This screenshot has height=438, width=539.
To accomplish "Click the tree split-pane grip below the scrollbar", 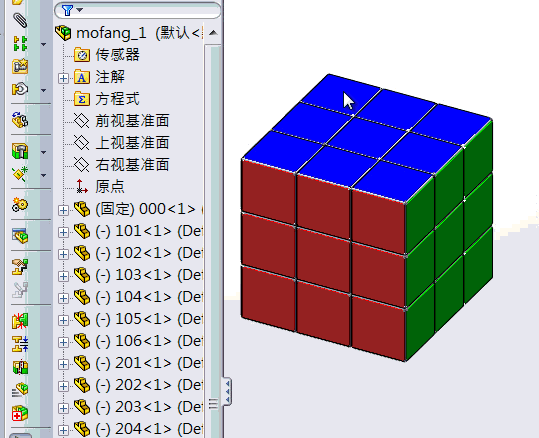I will tap(213, 404).
